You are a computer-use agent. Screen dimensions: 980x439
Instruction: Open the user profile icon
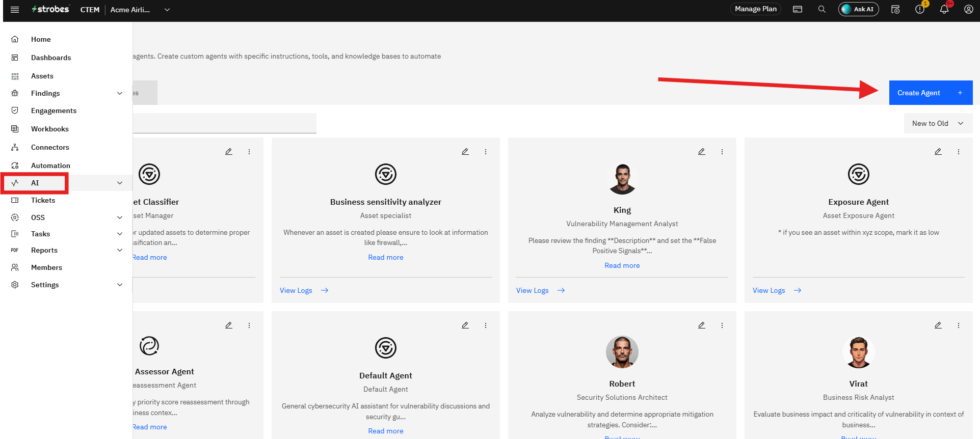coord(968,9)
